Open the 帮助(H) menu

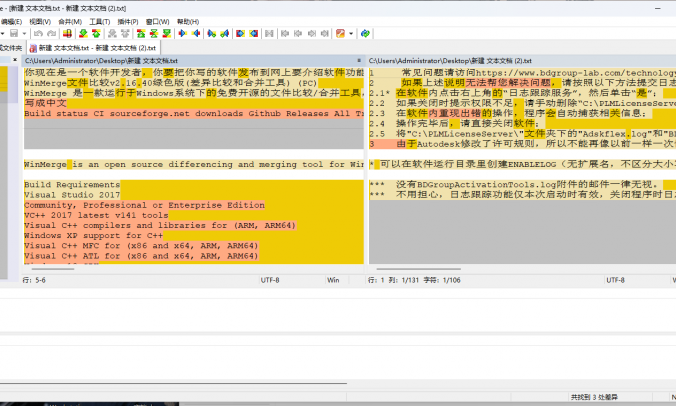(188, 22)
